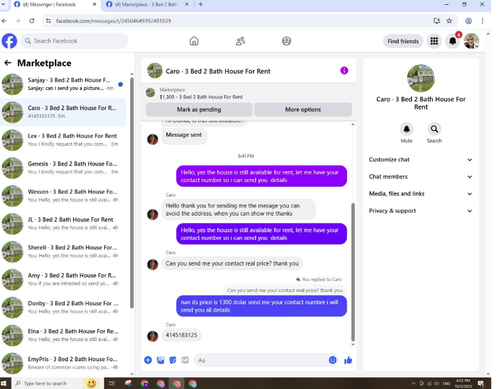500x389 pixels.
Task: Bookmark this page with star icon
Action: point(449,21)
